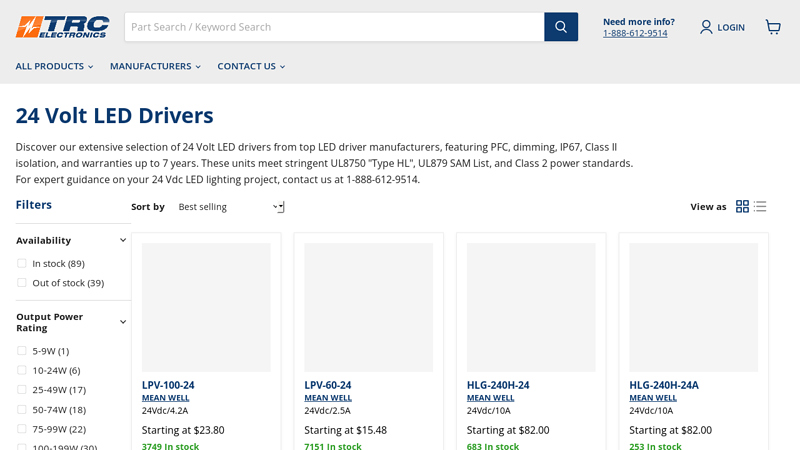
Task: Enable the 25-49W power rating filter
Action: click(22, 390)
